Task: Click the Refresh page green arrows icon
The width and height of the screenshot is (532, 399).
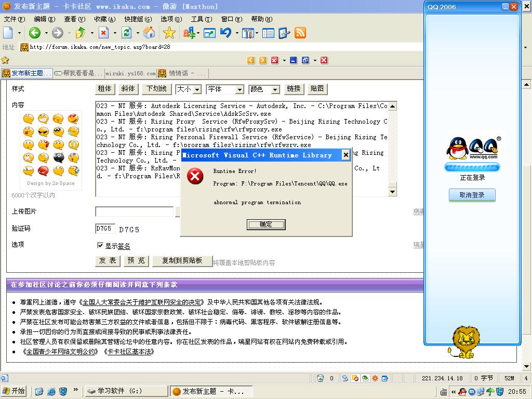Action: pyautogui.click(x=127, y=33)
